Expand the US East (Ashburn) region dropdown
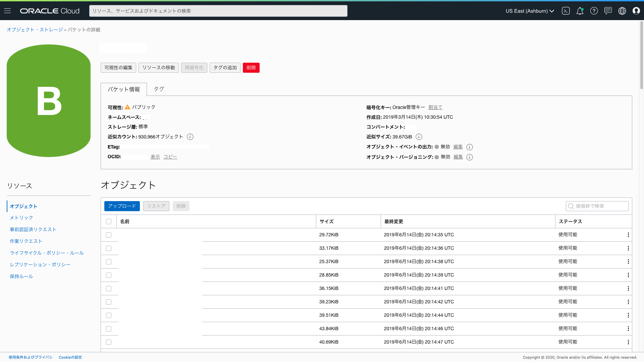 [530, 11]
